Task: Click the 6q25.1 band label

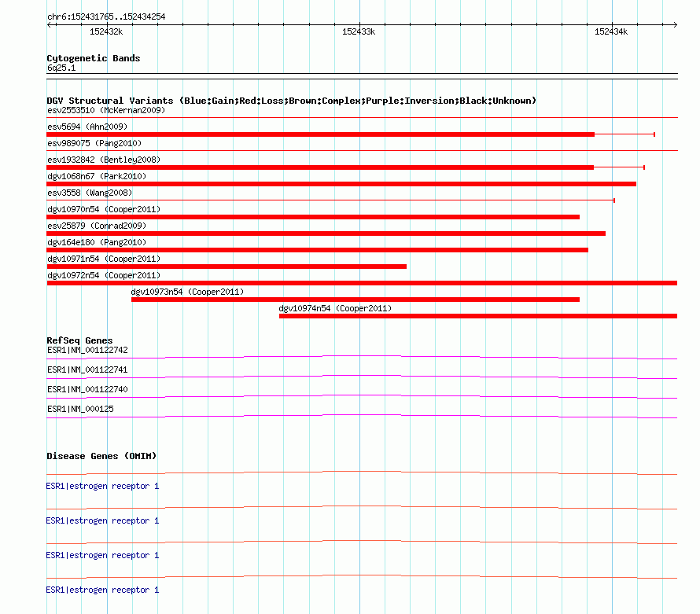Action: click(61, 68)
